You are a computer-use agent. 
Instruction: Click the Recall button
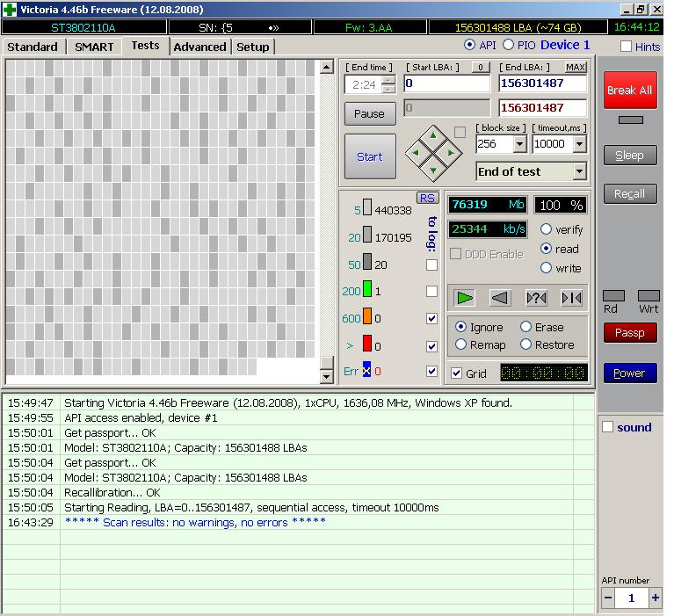point(630,194)
